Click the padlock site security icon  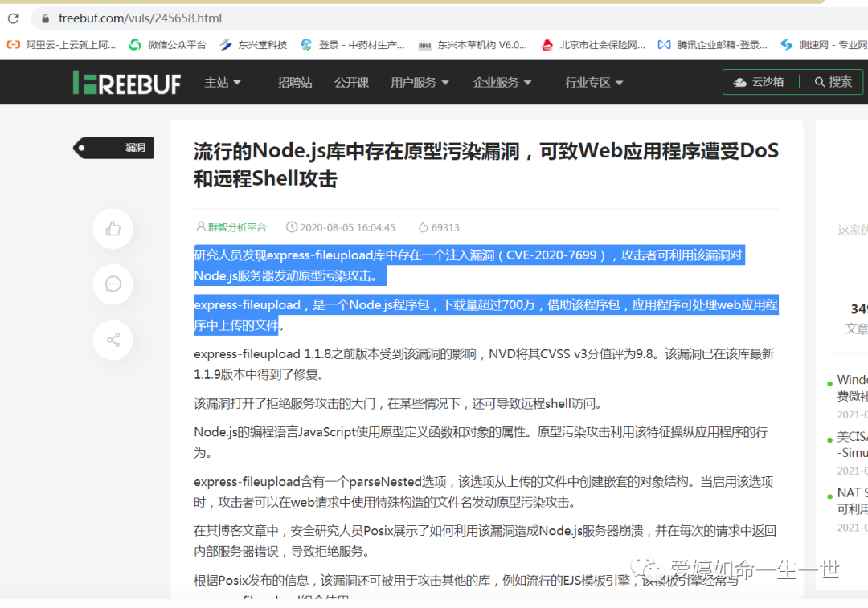tap(45, 18)
